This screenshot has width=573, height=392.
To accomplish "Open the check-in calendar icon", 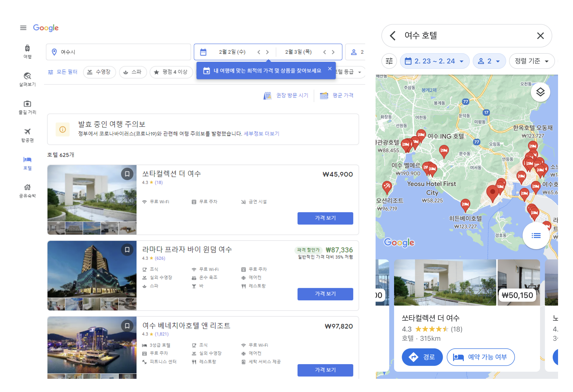I will point(203,52).
